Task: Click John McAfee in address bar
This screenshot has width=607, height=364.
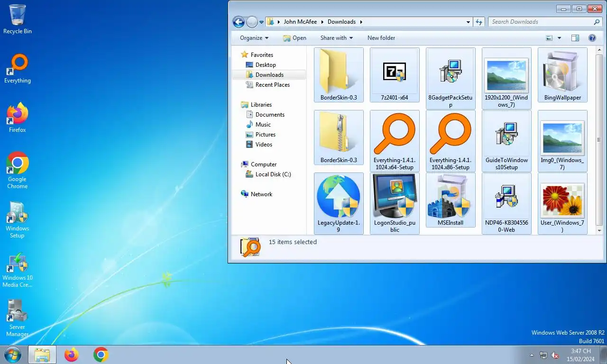Action: [300, 22]
